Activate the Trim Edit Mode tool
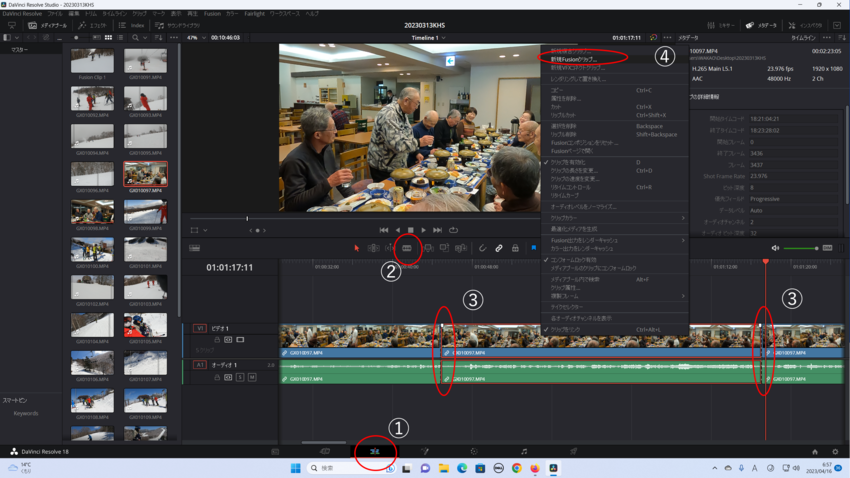This screenshot has height=478, width=850. (x=374, y=248)
